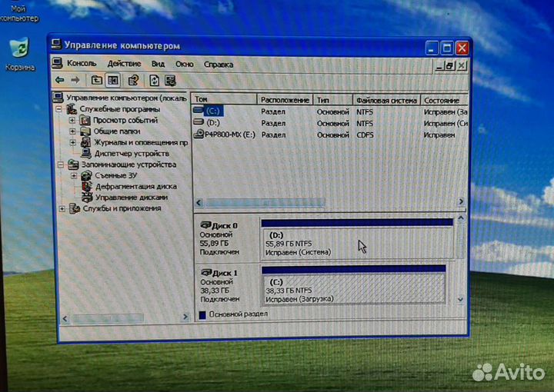Click CDFS file system cell

(365, 135)
